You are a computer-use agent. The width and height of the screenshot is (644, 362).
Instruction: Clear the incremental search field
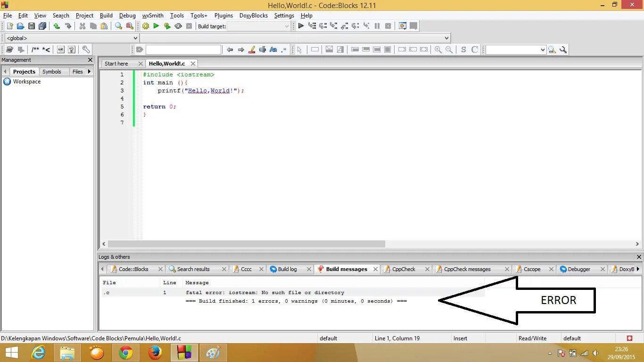coord(140,49)
